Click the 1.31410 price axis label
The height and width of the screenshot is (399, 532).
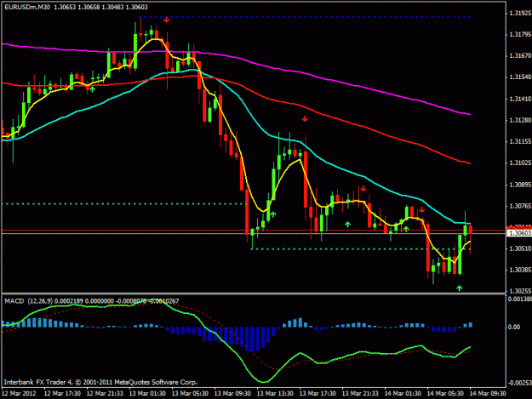coord(520,99)
